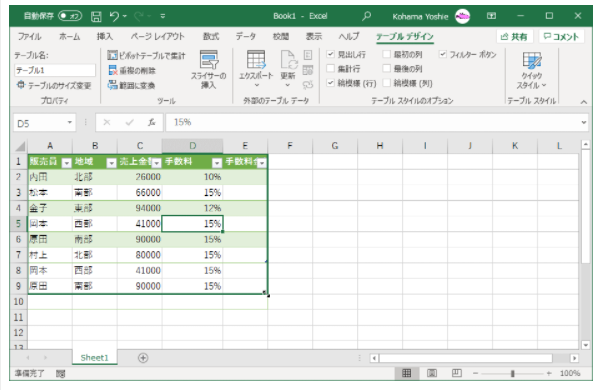
Task: Click the select-all corner triangle
Action: click(20, 146)
